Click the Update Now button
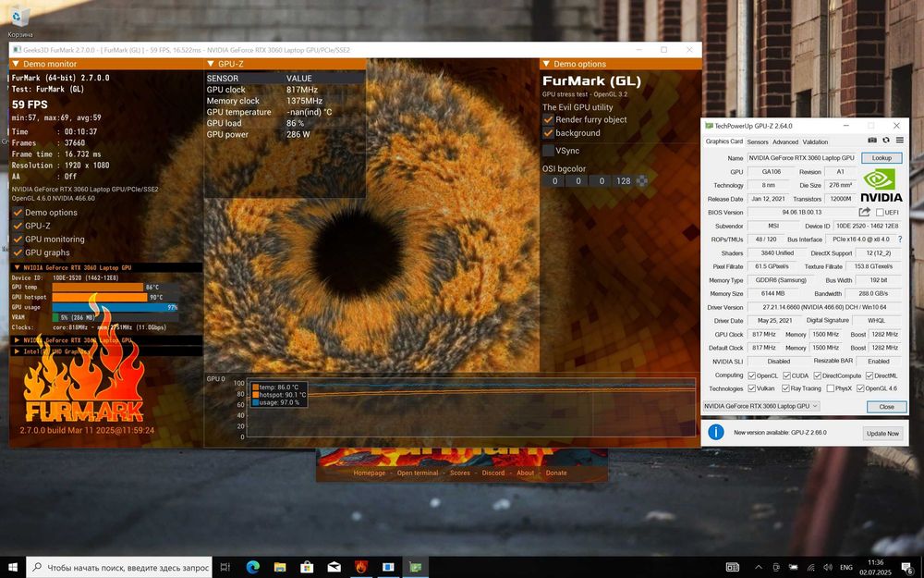Viewport: 924px width, 578px height. click(x=882, y=434)
